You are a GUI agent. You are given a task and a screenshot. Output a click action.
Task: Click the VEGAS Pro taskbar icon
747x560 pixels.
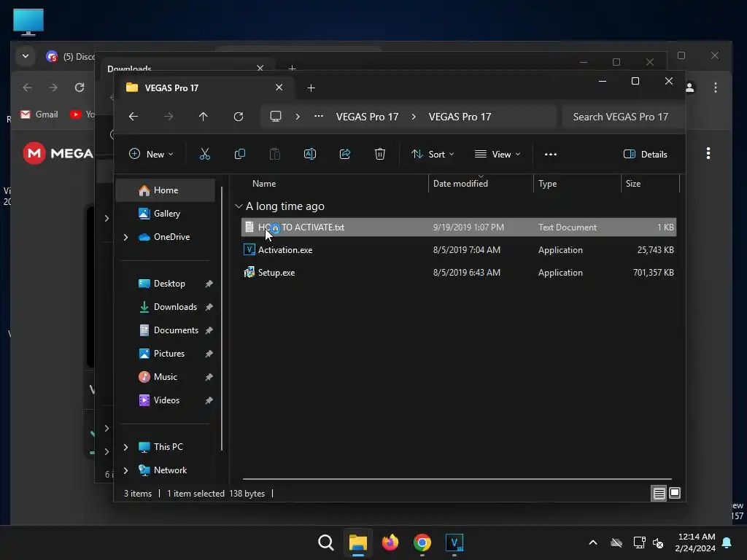(454, 542)
